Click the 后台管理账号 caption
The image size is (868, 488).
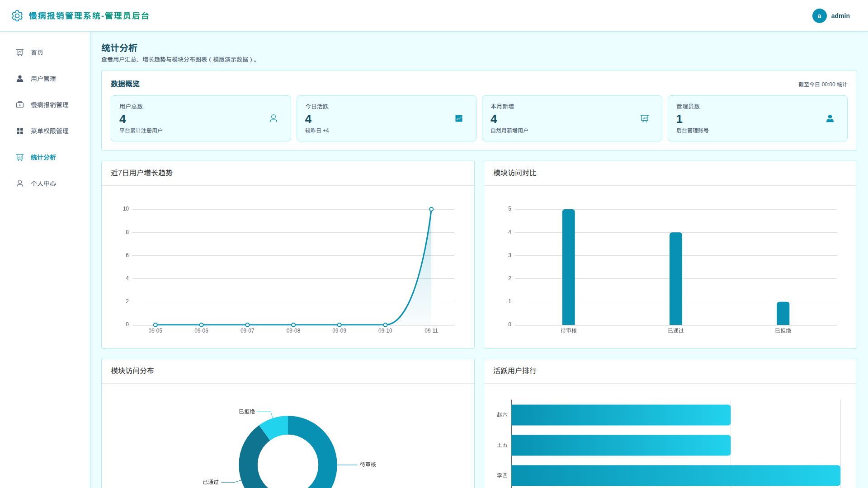click(x=693, y=131)
